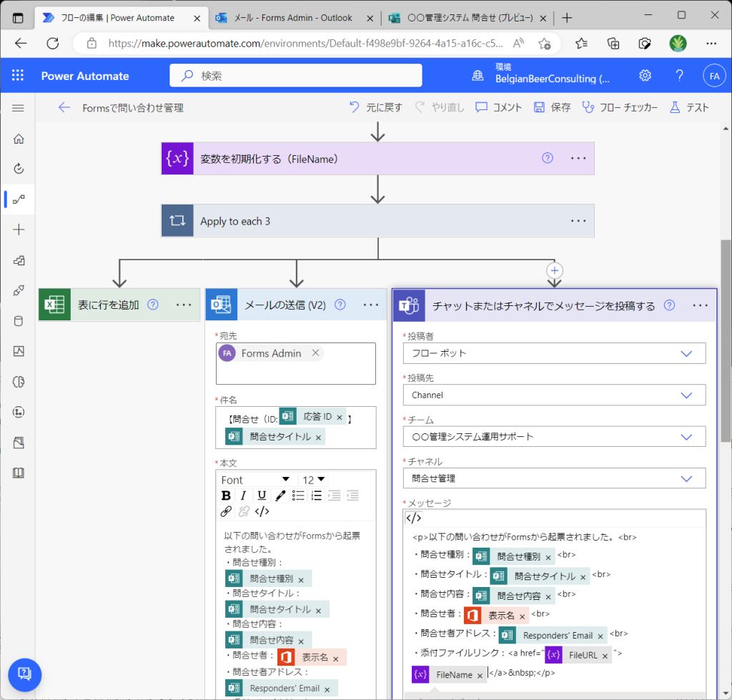Remove the Forms Admin recipient
This screenshot has height=700, width=732.
(315, 353)
